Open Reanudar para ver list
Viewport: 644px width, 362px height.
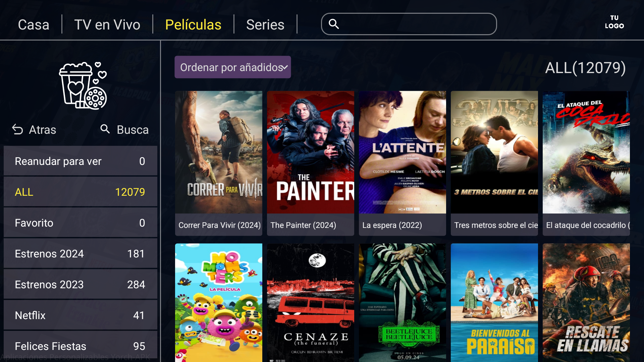pyautogui.click(x=80, y=161)
